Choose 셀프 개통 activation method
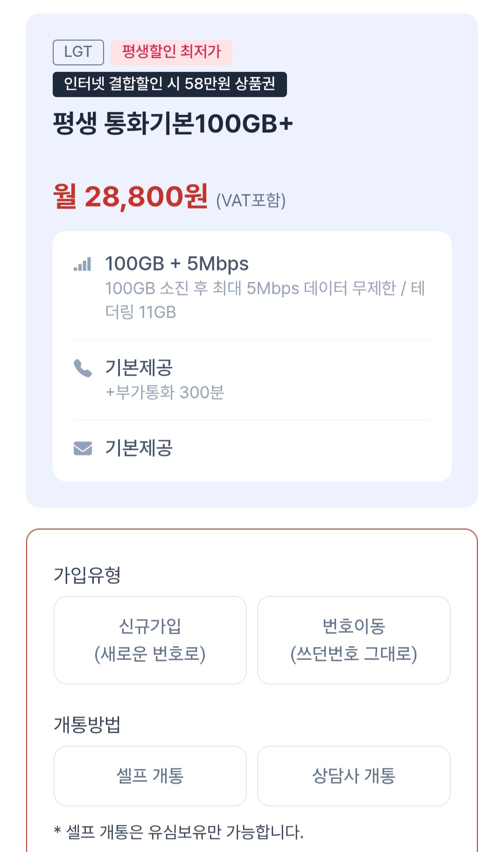This screenshot has width=504, height=852. (150, 776)
